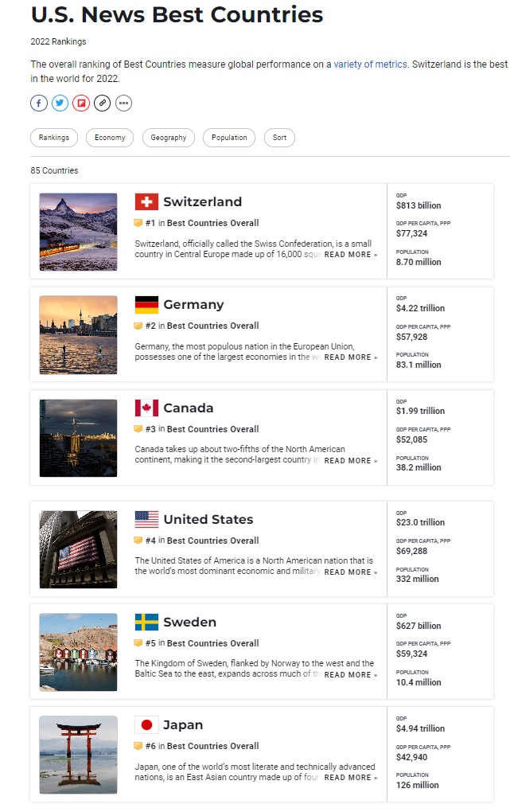Select the Rankings filter pill

[54, 138]
